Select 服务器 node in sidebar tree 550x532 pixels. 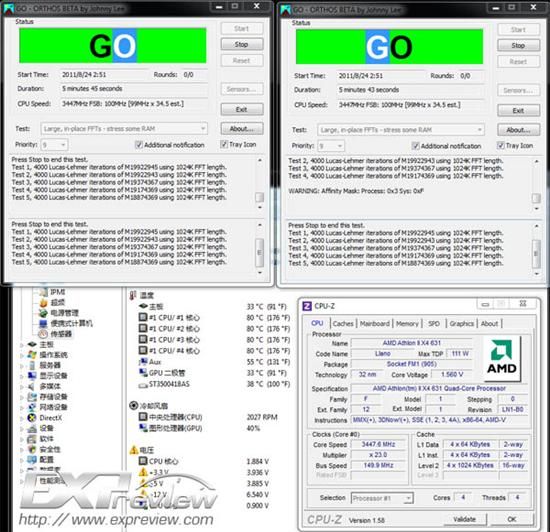coord(45,365)
